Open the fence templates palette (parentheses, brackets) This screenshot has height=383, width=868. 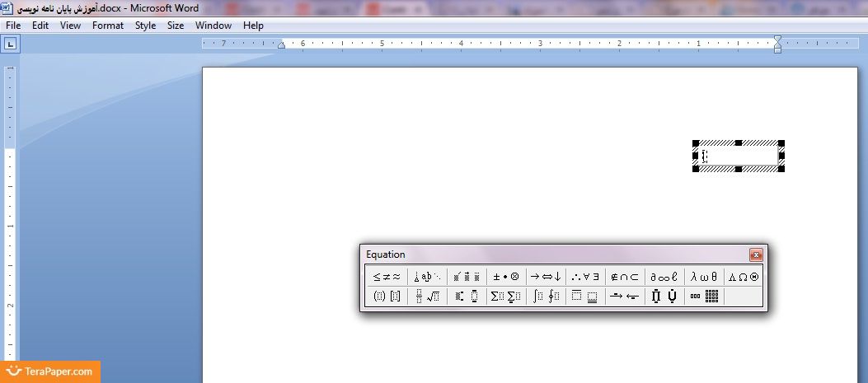(387, 297)
